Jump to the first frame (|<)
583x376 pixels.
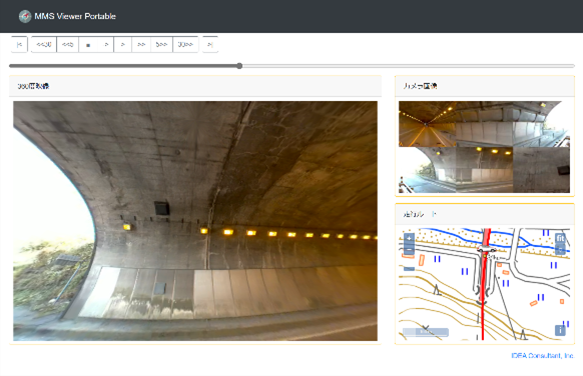[x=19, y=45]
